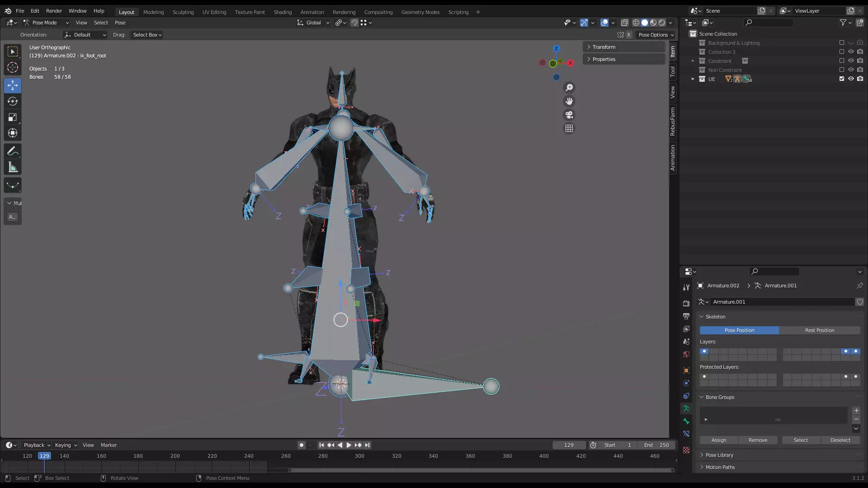Expand the Transform panel

624,47
